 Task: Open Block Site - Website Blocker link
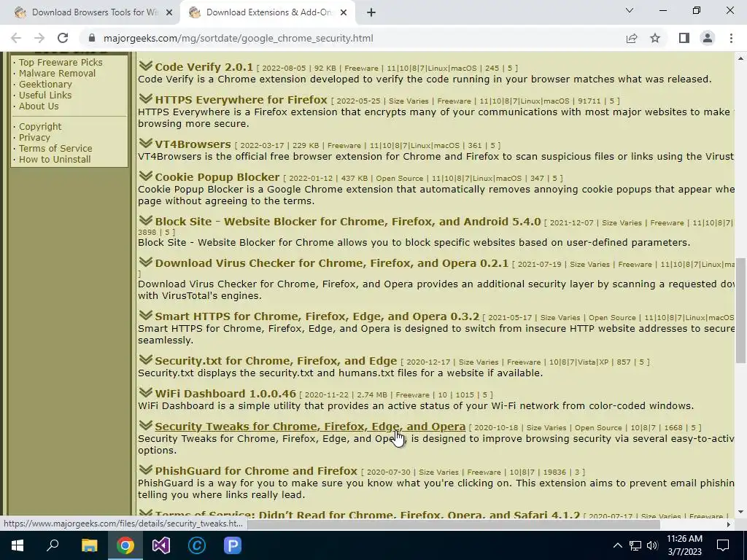click(348, 222)
